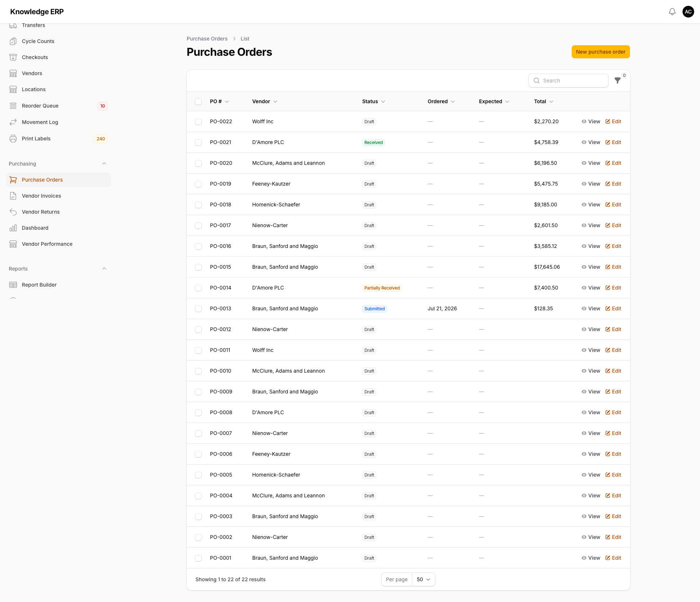700x602 pixels.
Task: Click pencil edit icon for PO-0013
Action: click(x=608, y=308)
